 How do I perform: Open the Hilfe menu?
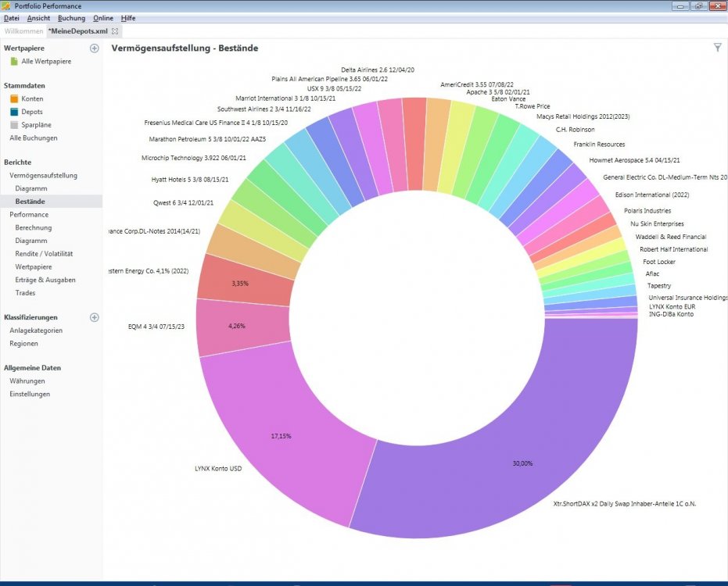click(x=128, y=18)
